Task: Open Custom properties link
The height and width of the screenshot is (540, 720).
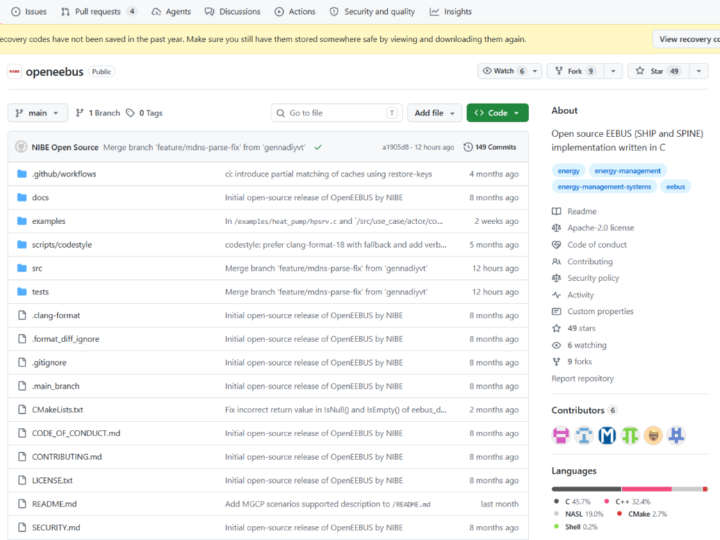Action: pos(592,311)
